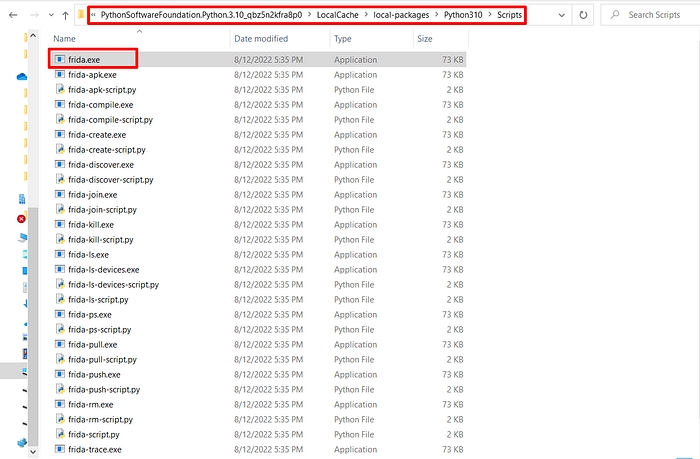Click the frida-trace.exe application icon

click(60, 450)
